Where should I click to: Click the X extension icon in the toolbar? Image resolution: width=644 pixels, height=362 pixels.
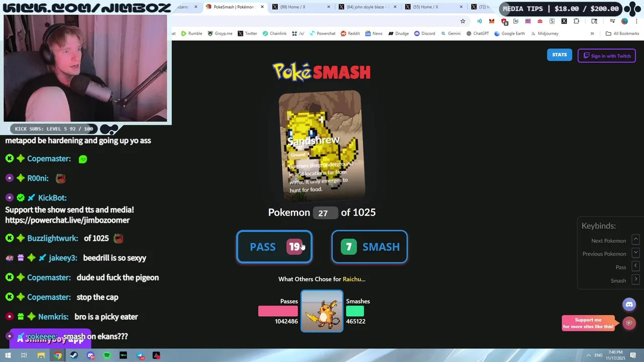564,21
